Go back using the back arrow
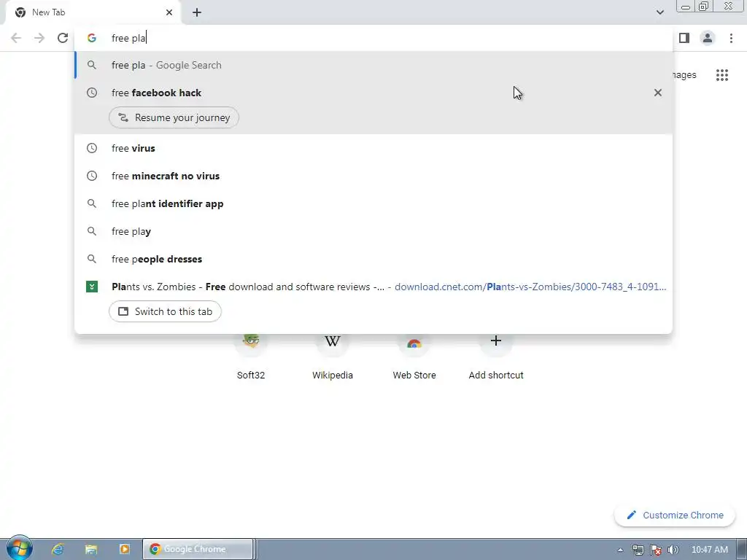Image resolution: width=747 pixels, height=560 pixels. 16,38
